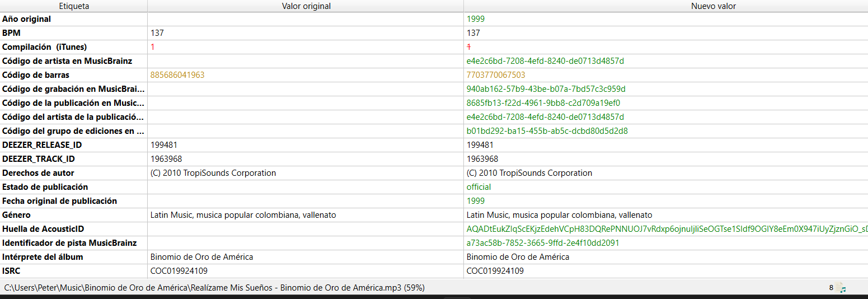Screen dimensions: 868x299
Task: Click the struck-through new Compilación value
Action: tap(469, 47)
